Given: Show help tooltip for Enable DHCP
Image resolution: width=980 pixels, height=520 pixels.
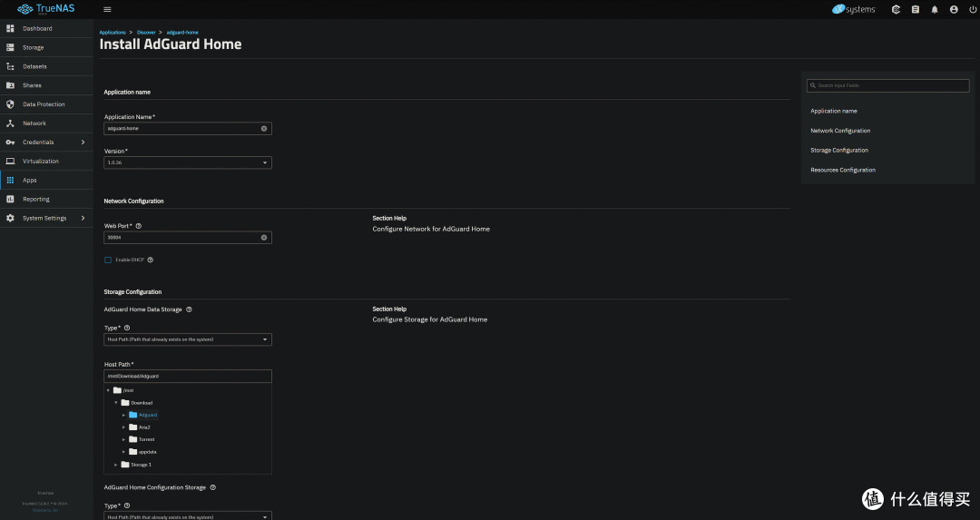Looking at the screenshot, I should (150, 260).
